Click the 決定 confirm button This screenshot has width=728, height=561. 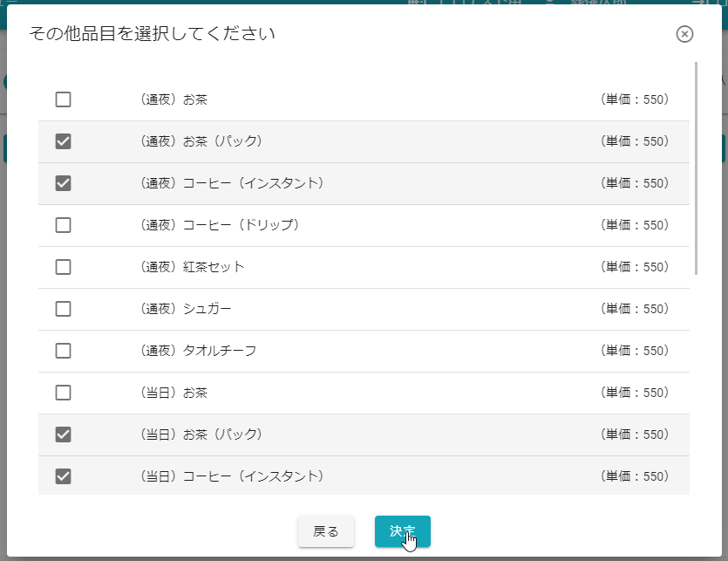coord(402,531)
